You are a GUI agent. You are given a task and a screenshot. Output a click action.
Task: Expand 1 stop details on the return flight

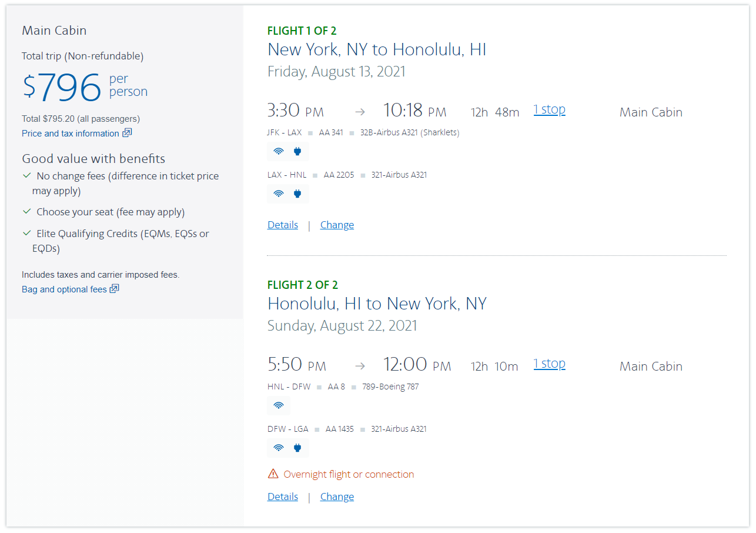coord(549,364)
